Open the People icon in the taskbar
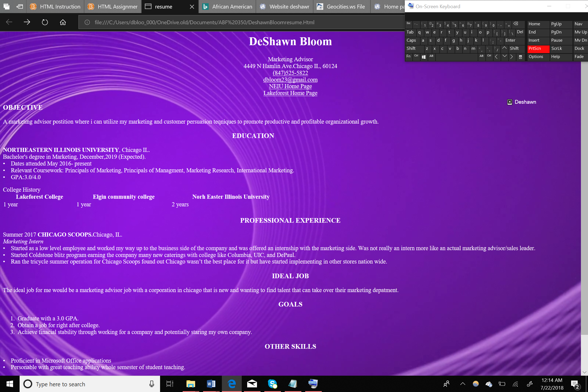Image resolution: width=588 pixels, height=392 pixels. pos(446,384)
